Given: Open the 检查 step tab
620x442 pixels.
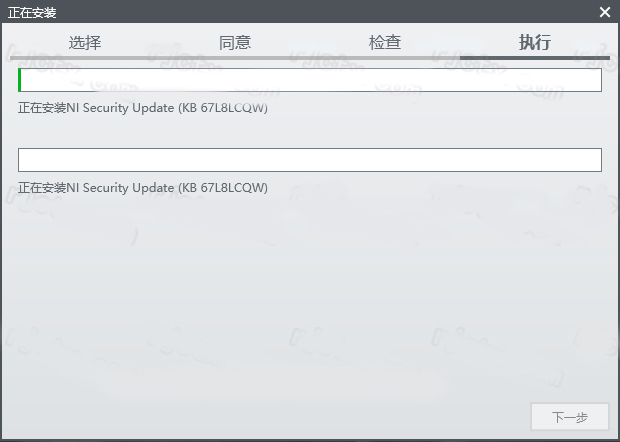Looking at the screenshot, I should pos(385,42).
